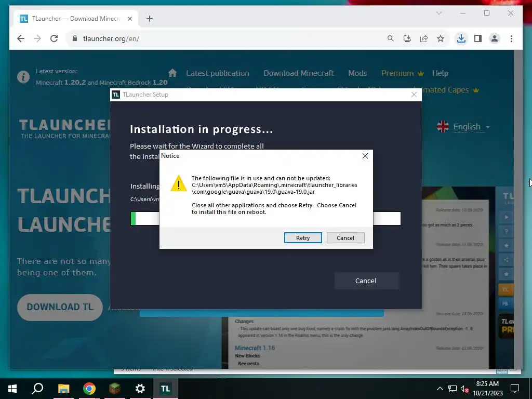Open Chrome tab search chevron

(438, 13)
